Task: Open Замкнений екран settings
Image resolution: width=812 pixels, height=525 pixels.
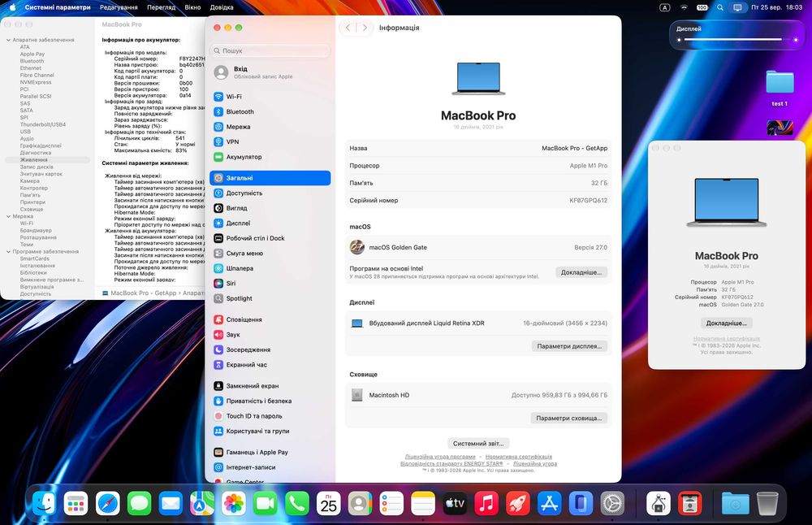Action: [x=270, y=386]
